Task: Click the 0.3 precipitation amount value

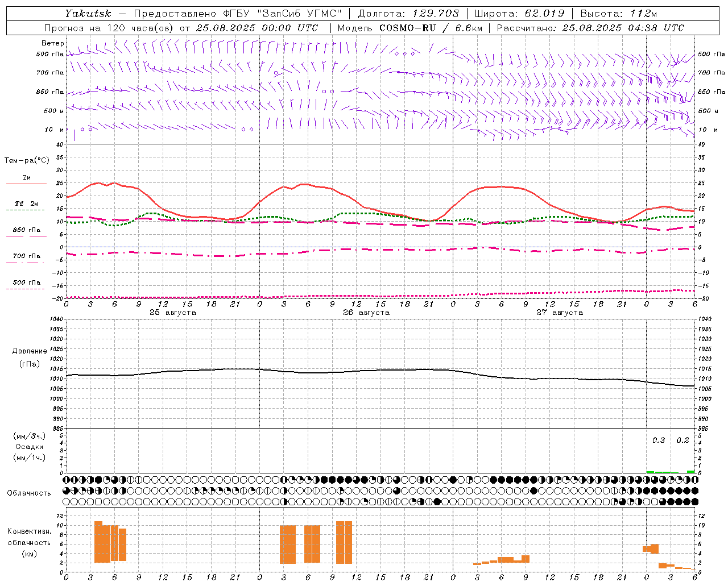Action: click(x=659, y=440)
